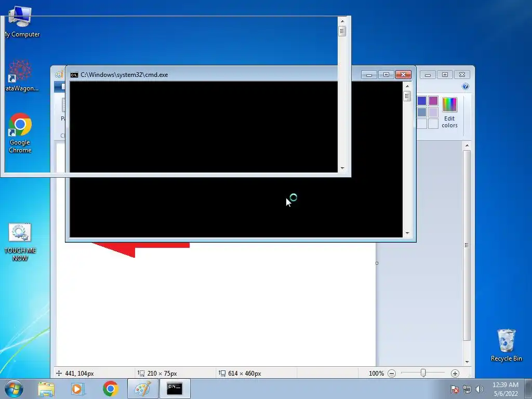Click the ghost window scrollbar down arrow

(x=342, y=168)
